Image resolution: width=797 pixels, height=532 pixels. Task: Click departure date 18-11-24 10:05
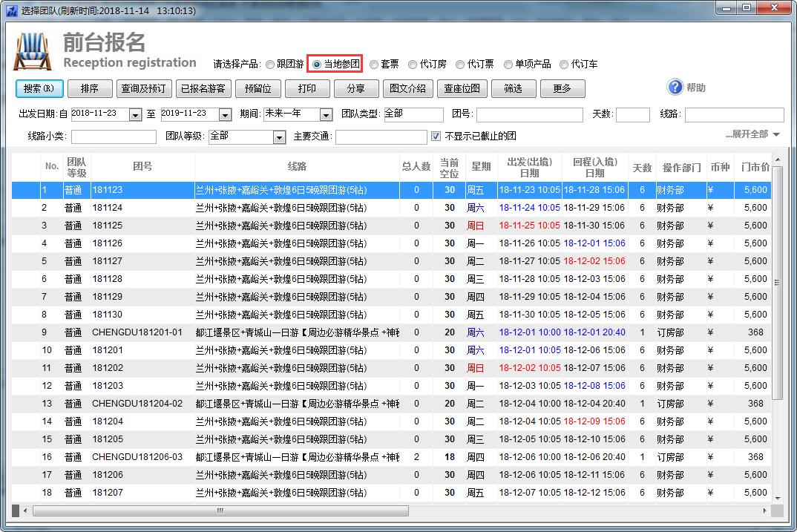tap(530, 208)
